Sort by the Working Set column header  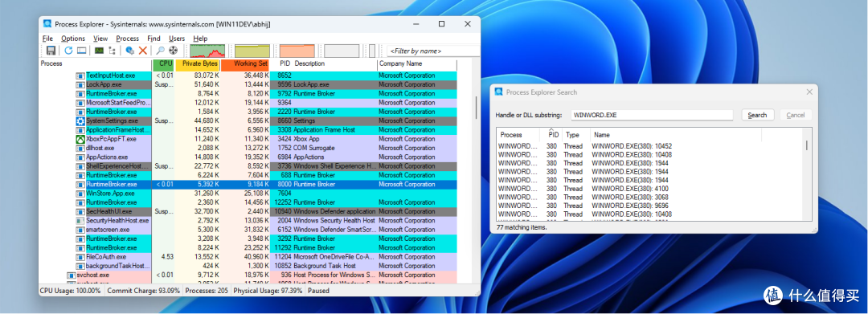[245, 63]
